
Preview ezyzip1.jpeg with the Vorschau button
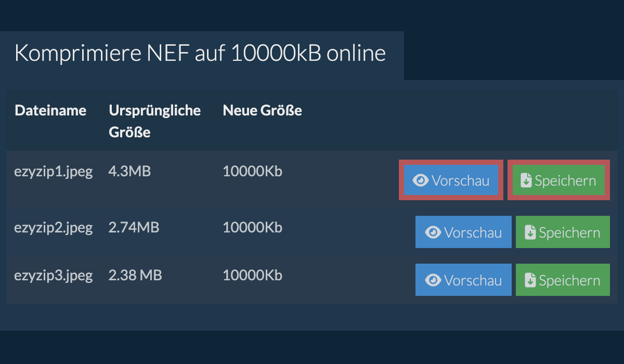(451, 180)
